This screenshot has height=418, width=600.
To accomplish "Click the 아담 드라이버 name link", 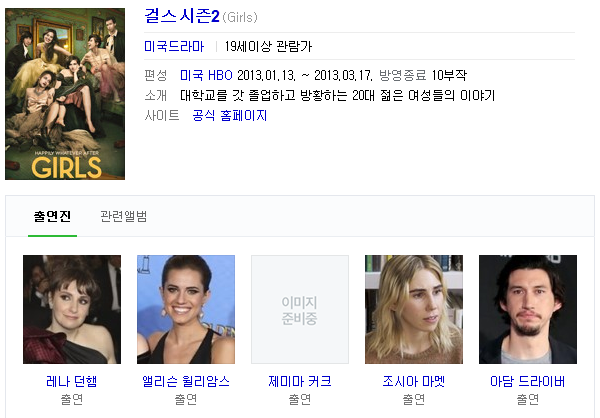I will click(528, 381).
